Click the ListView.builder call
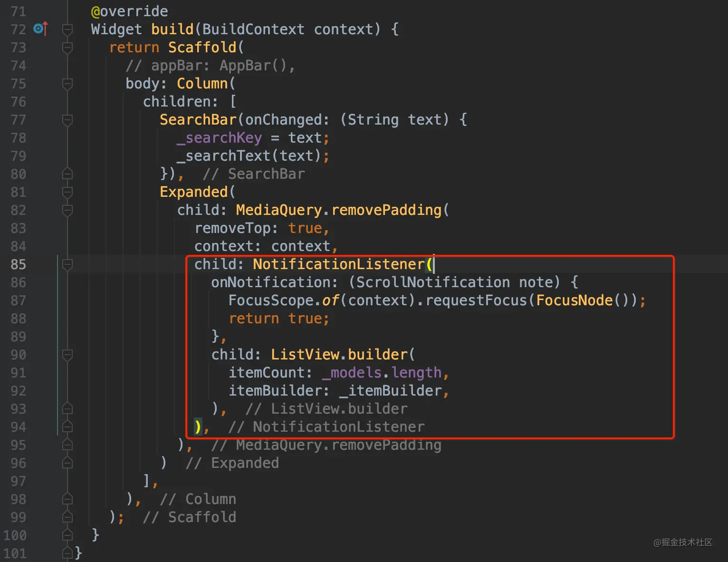Screen dimensions: 728x562 [x=339, y=355]
